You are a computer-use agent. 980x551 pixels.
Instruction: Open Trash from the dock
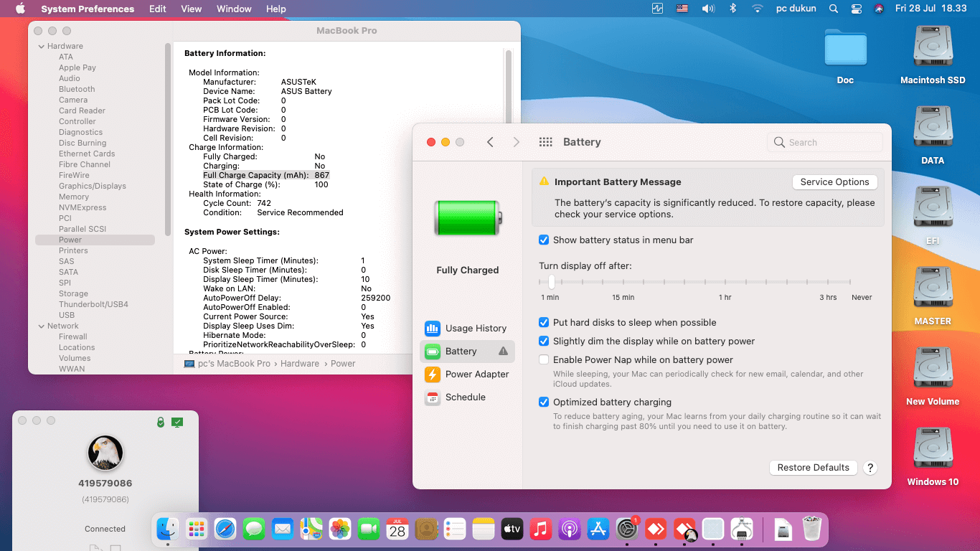coord(812,529)
